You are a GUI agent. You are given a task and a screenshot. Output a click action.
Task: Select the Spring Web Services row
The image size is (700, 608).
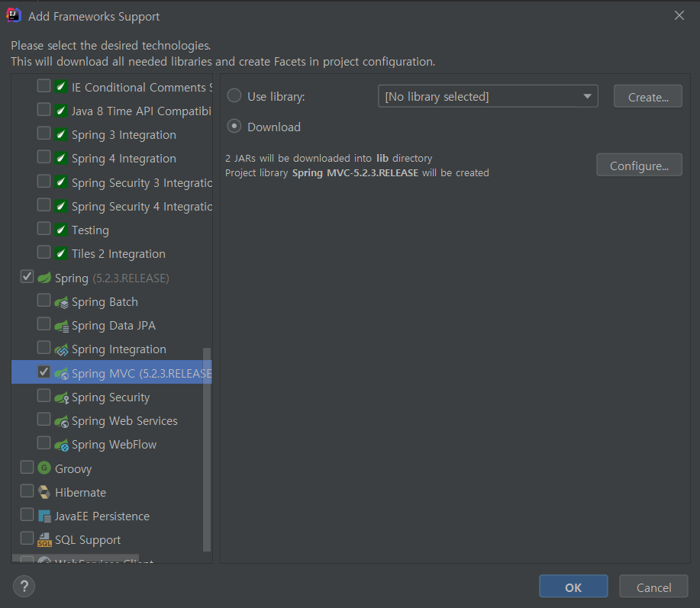point(111,421)
